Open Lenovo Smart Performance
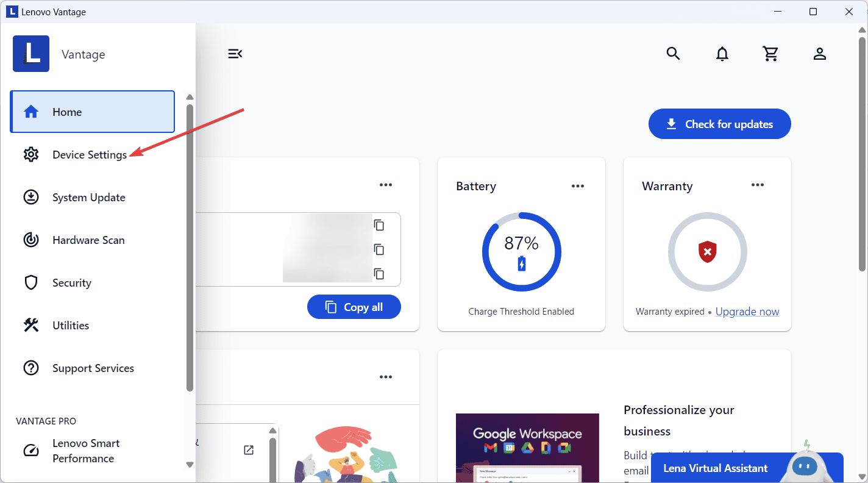Screen dimensions: 868x483 (85, 450)
